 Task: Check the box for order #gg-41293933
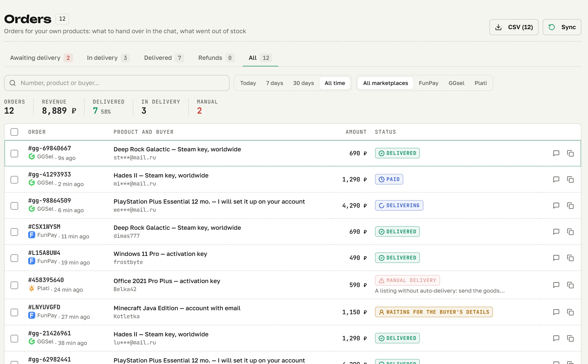click(14, 180)
